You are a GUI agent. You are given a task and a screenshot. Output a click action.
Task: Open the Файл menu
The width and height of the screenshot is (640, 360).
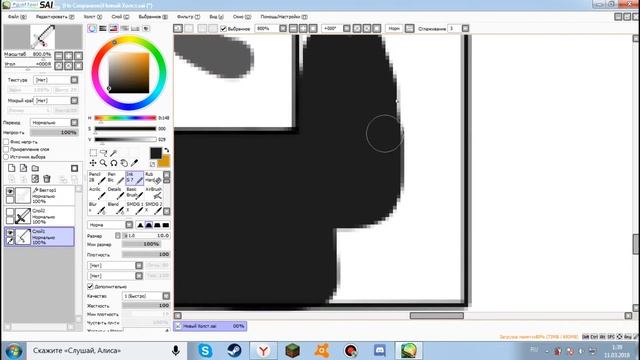pyautogui.click(x=17, y=17)
